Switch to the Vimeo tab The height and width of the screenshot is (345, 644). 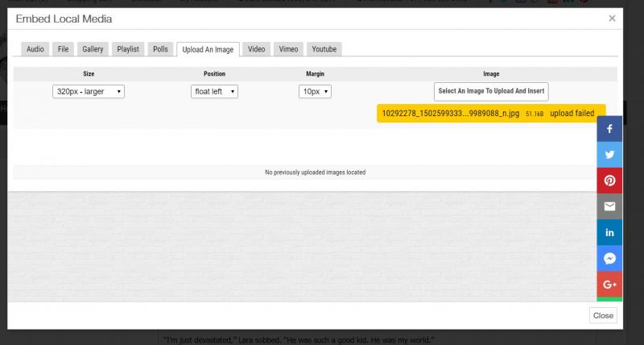point(288,49)
